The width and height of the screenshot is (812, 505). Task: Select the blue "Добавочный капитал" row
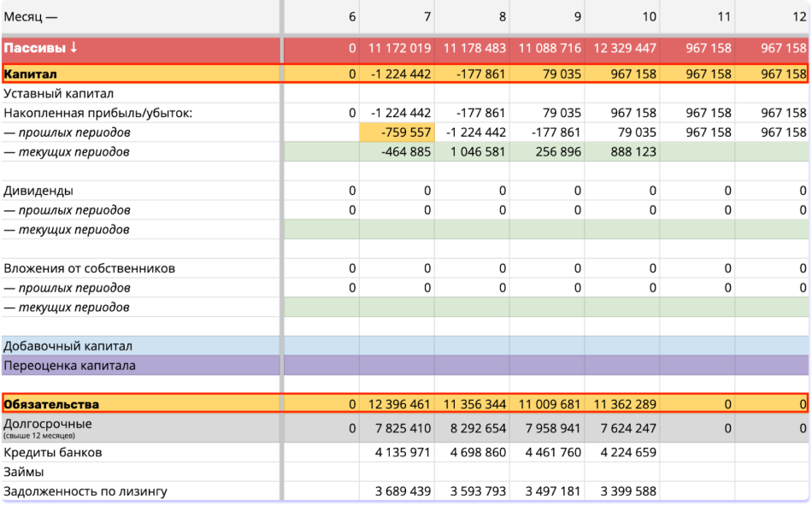click(x=68, y=346)
